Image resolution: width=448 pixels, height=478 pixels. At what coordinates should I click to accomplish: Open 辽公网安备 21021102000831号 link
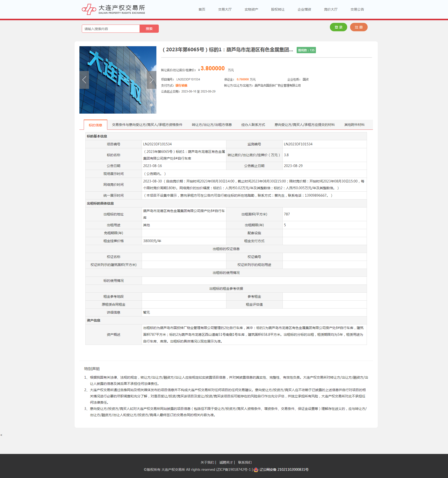tap(284, 470)
